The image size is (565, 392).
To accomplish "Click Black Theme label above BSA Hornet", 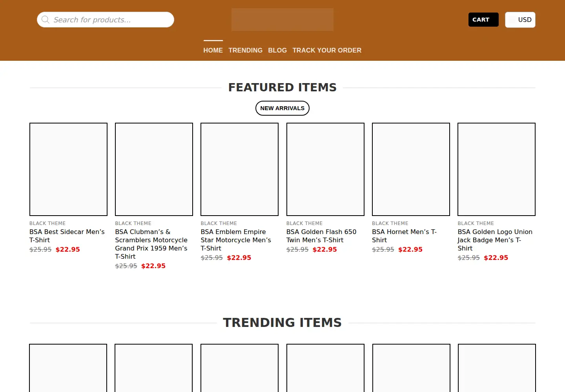I will (390, 223).
